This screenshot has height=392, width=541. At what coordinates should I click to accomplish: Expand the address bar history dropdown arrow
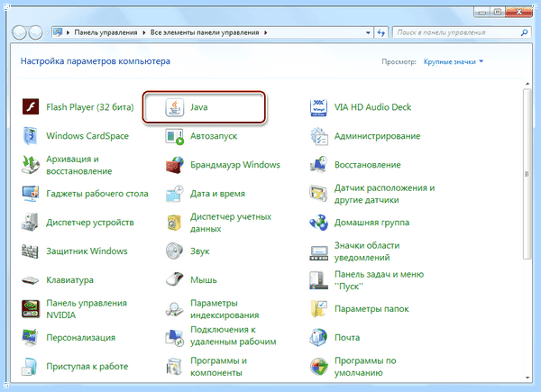368,32
